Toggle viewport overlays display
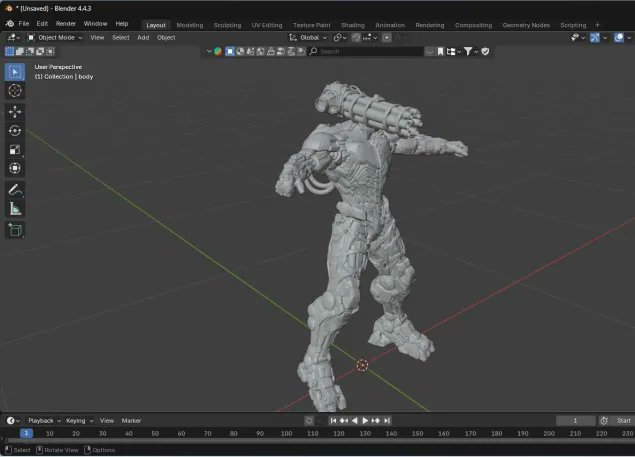635x457 pixels. tap(619, 38)
